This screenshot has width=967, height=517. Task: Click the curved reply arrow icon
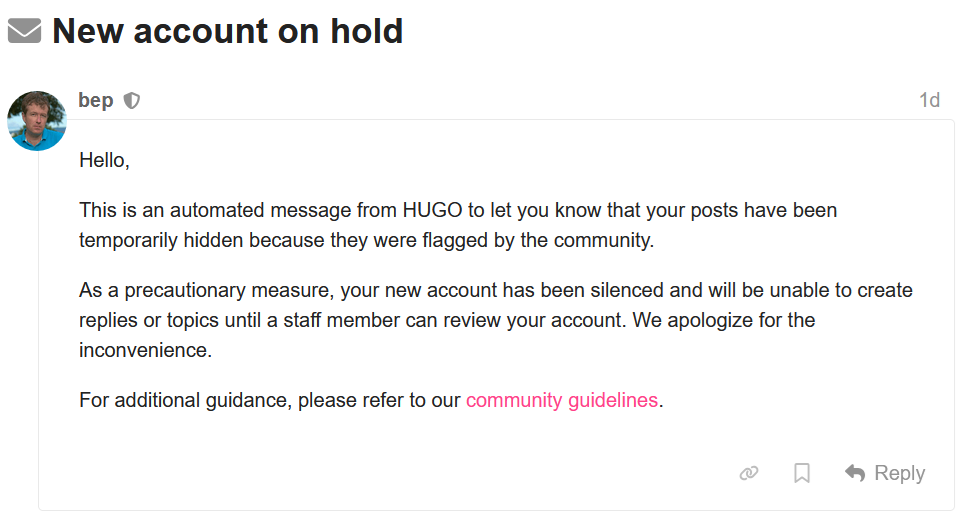(855, 473)
